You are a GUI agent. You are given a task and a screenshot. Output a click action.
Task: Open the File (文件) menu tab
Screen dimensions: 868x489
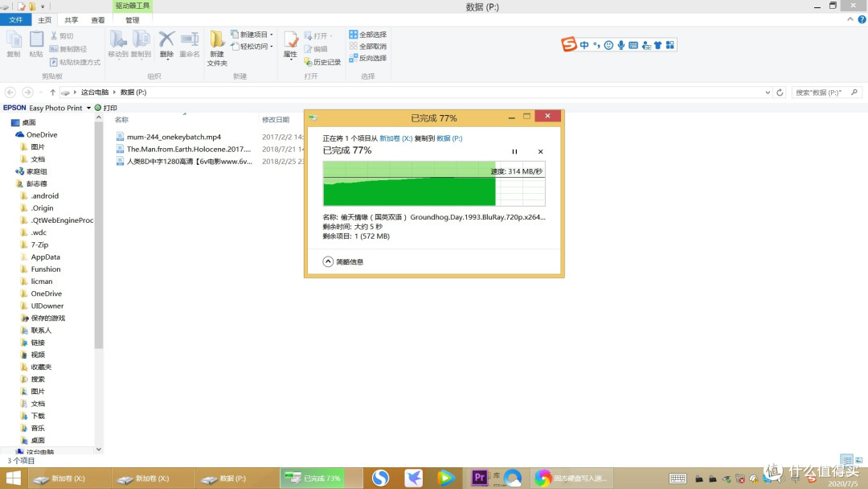coord(15,20)
